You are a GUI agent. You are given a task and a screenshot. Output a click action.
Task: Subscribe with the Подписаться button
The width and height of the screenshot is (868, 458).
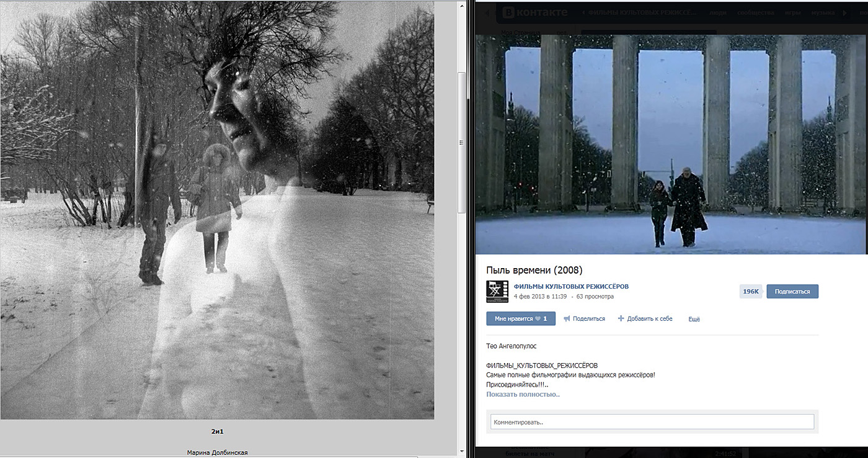coord(792,292)
